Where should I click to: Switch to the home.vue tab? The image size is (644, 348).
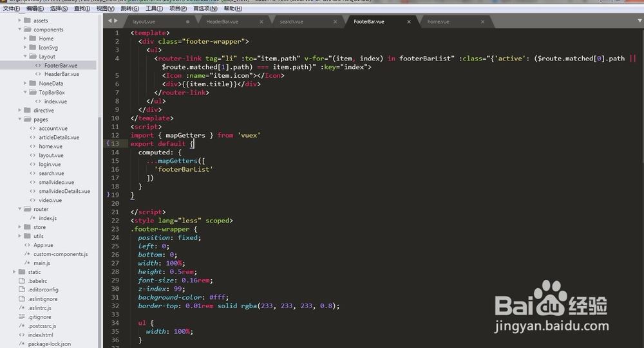[438, 22]
